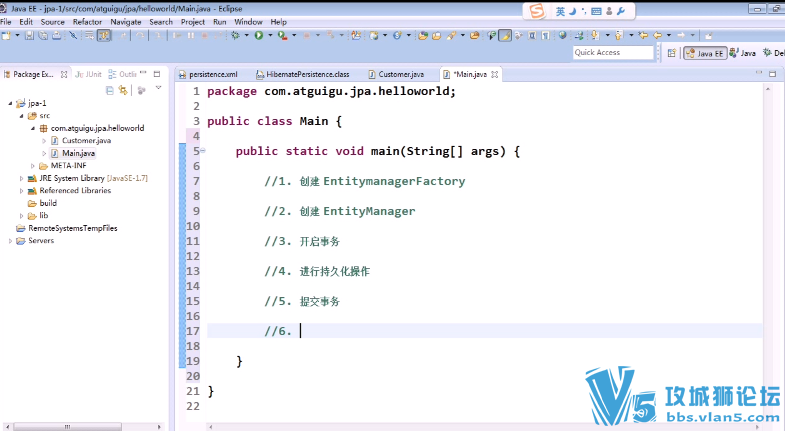The image size is (785, 431).
Task: Switch to the JUnit view tab
Action: pos(89,74)
